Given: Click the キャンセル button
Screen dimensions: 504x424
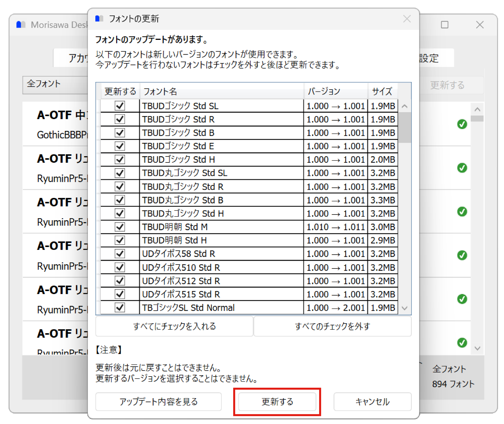Looking at the screenshot, I should click(x=373, y=402).
